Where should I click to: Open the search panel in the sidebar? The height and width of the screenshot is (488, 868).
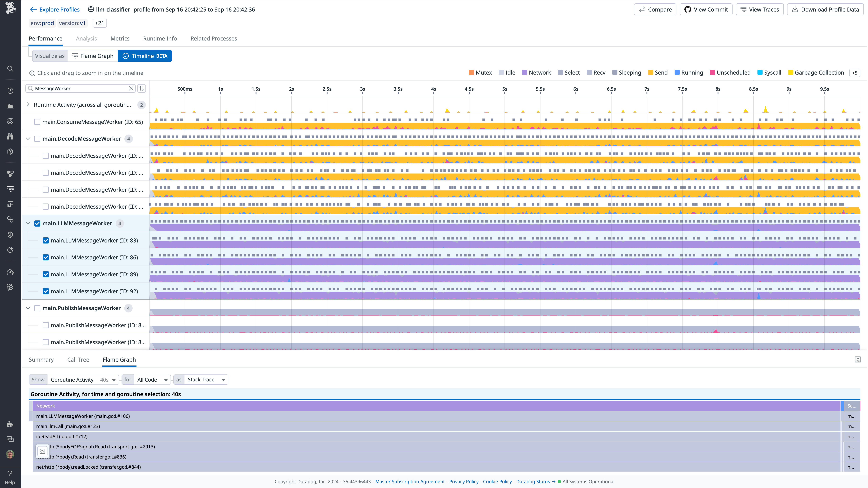(x=10, y=68)
